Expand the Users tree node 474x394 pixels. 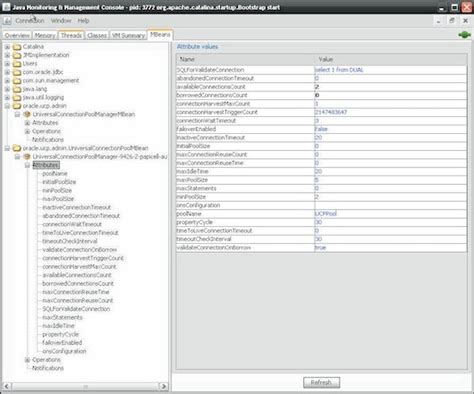pyautogui.click(x=7, y=64)
